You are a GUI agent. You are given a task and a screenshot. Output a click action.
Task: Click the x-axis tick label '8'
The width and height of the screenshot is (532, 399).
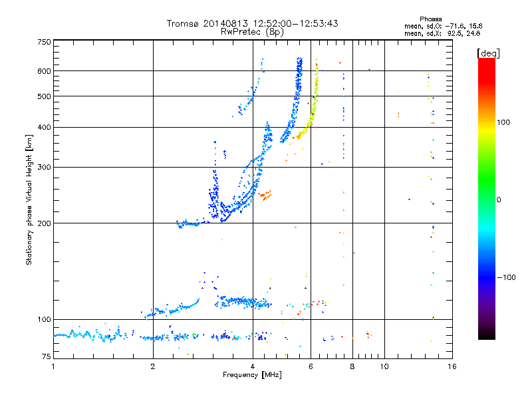tap(352, 366)
